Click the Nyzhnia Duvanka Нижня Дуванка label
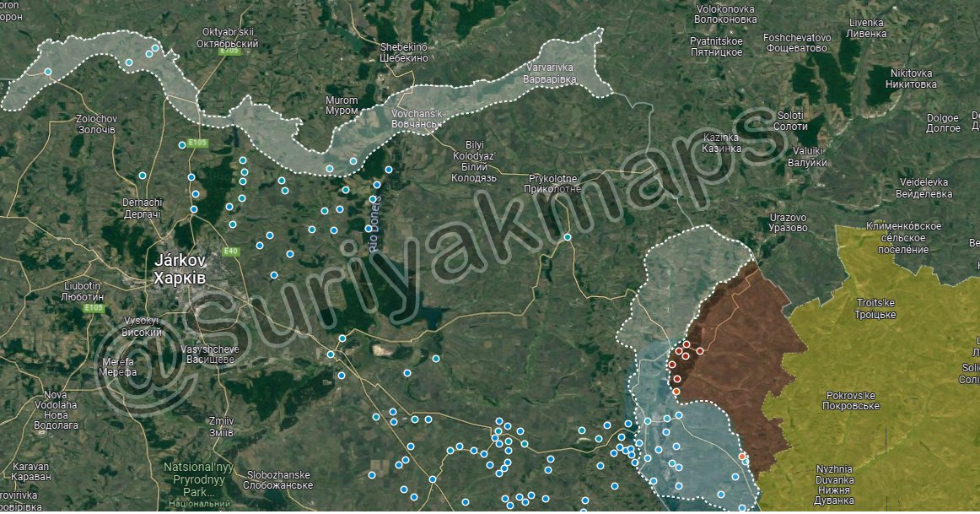The image size is (980, 514). (x=834, y=484)
